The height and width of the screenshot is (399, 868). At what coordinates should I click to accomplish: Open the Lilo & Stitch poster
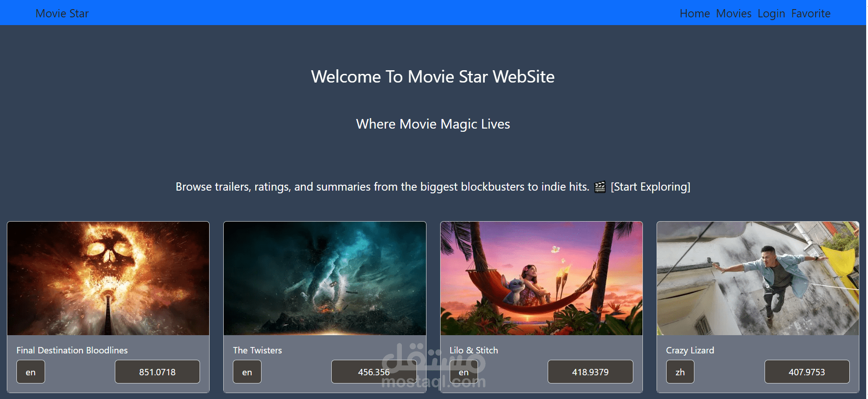tap(541, 279)
